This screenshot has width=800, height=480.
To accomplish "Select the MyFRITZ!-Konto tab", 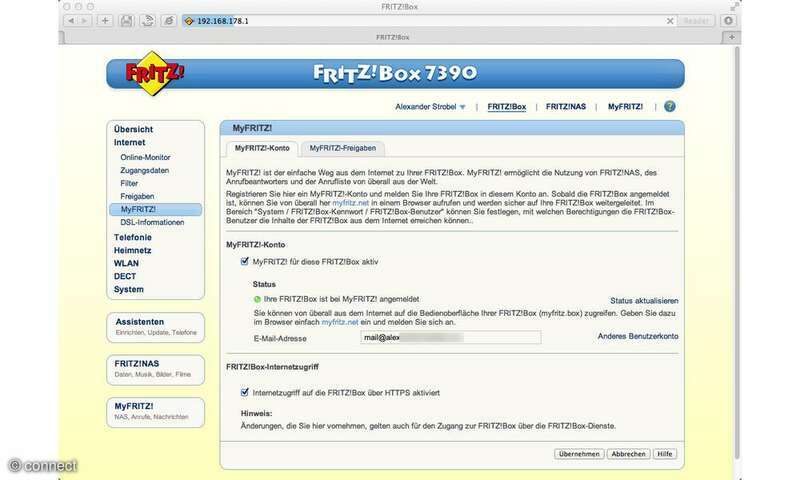I will point(261,148).
